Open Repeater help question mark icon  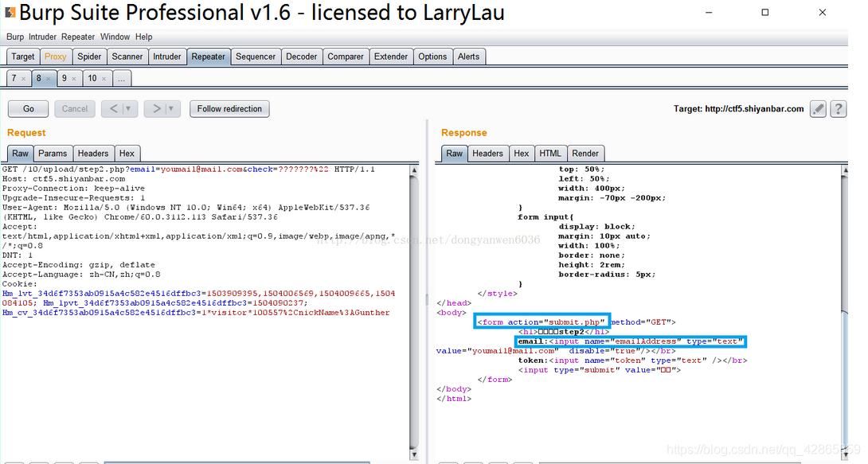click(x=839, y=109)
